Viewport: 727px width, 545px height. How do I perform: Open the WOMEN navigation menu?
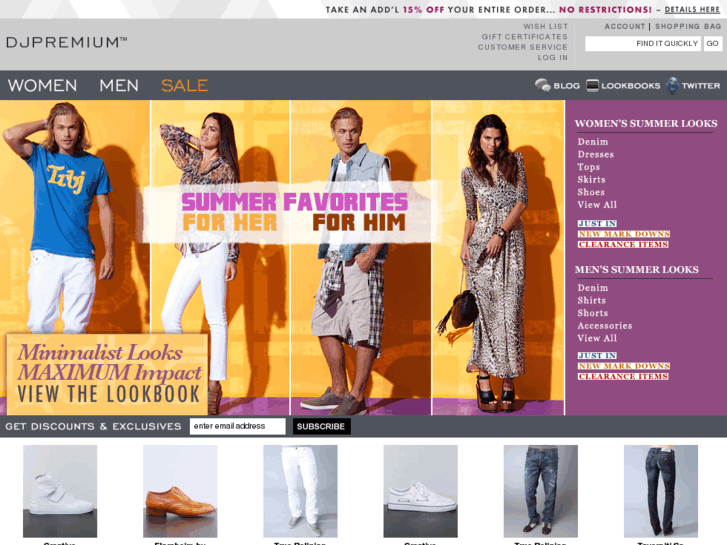[42, 85]
